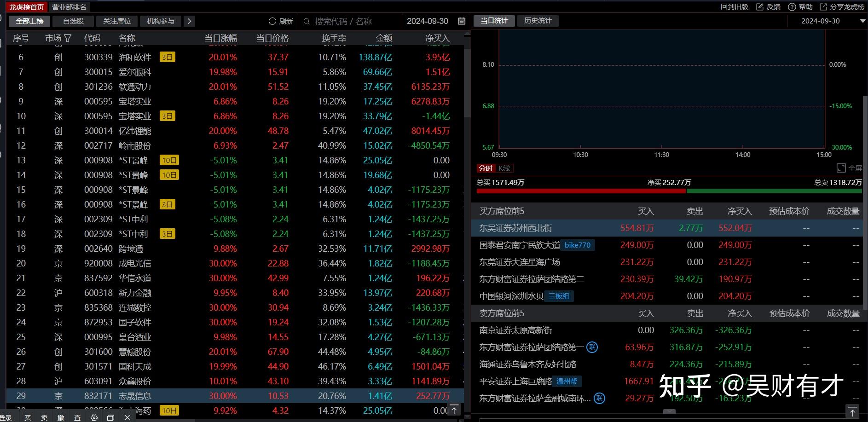Open the 营业部排名 tab
Viewport: 868px width, 422px height.
pyautogui.click(x=69, y=7)
